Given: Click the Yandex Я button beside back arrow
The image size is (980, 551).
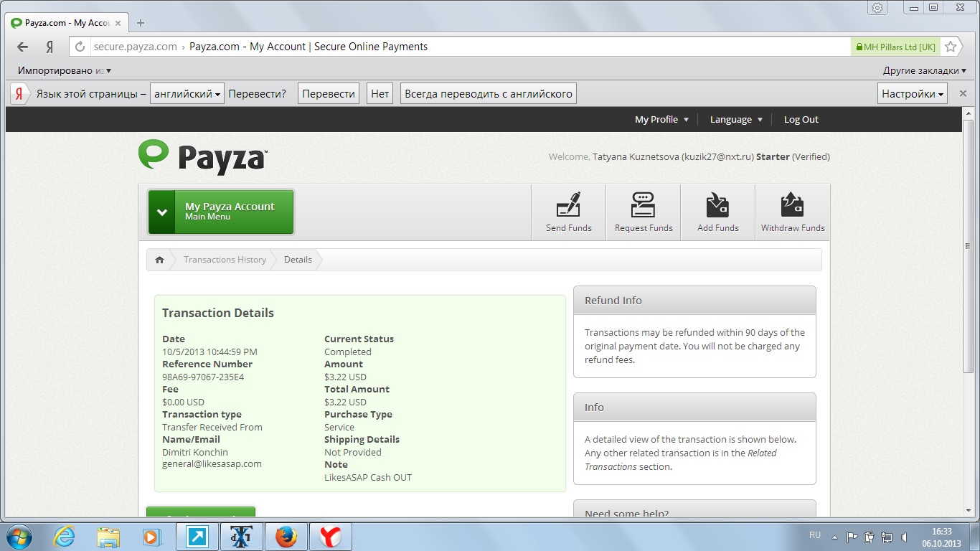Looking at the screenshot, I should coord(50,47).
